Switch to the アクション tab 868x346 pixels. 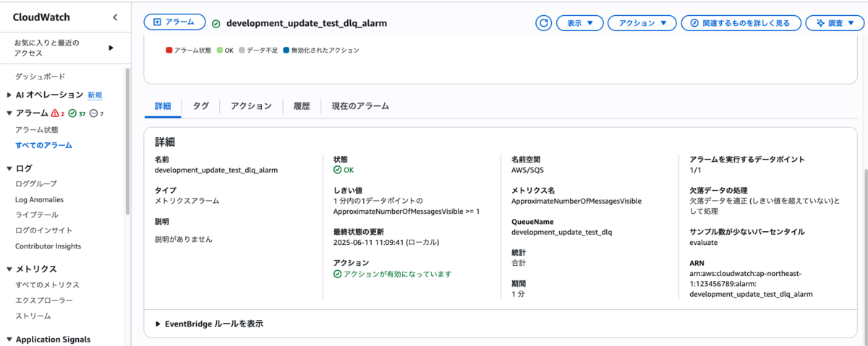[251, 106]
